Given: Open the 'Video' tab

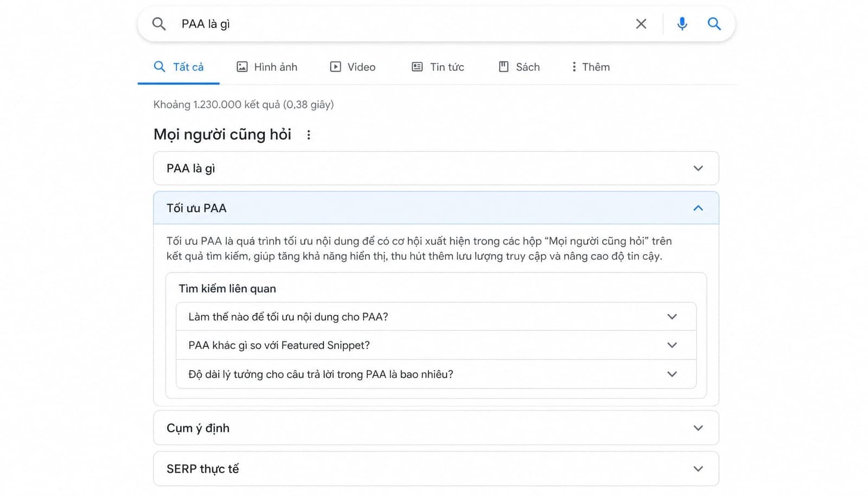Looking at the screenshot, I should tap(353, 67).
